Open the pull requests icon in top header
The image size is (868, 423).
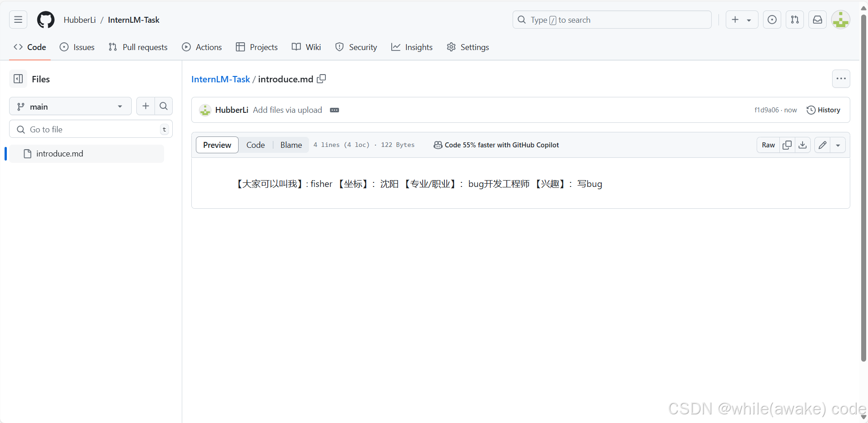pos(795,20)
